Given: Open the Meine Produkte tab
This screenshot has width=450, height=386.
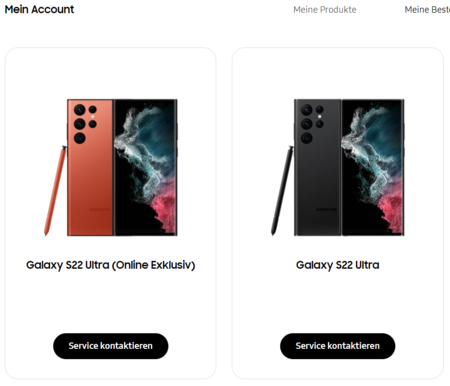Looking at the screenshot, I should pyautogui.click(x=325, y=10).
